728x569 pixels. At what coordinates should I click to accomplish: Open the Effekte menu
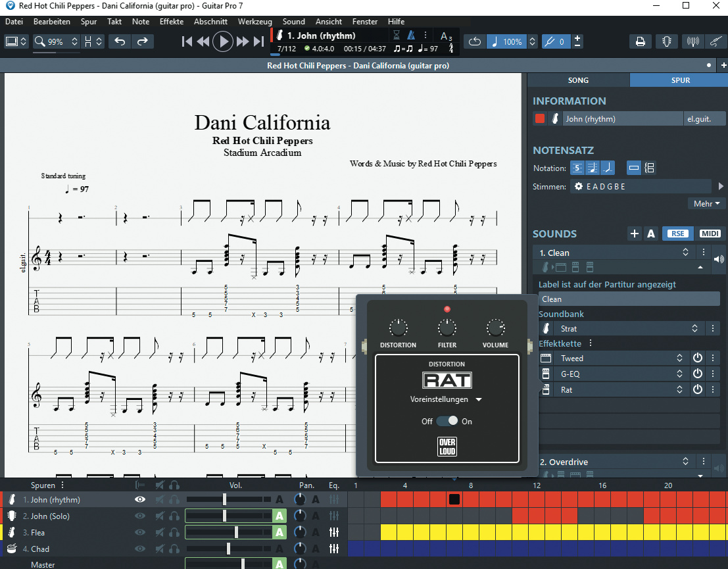tap(172, 22)
